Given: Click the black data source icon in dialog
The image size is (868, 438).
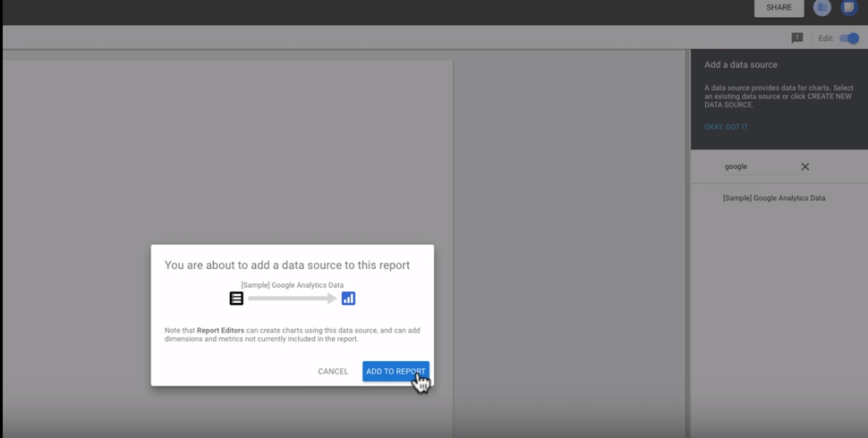Looking at the screenshot, I should pyautogui.click(x=236, y=299).
